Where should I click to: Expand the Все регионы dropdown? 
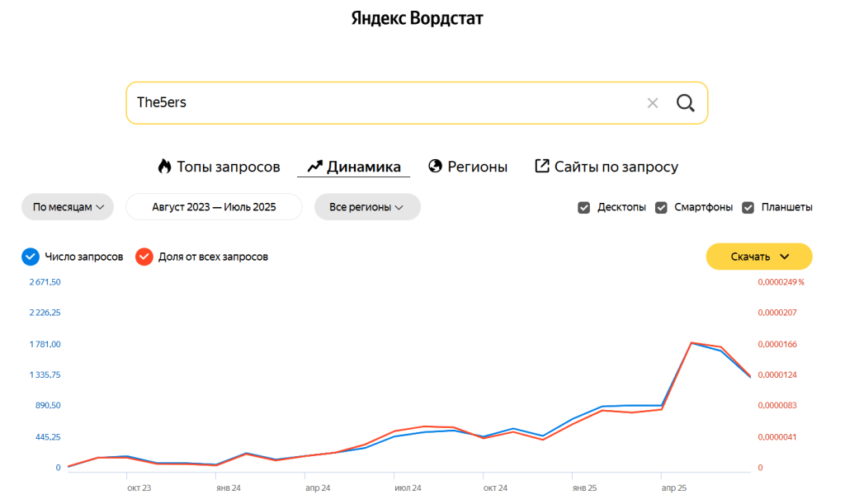(x=366, y=207)
